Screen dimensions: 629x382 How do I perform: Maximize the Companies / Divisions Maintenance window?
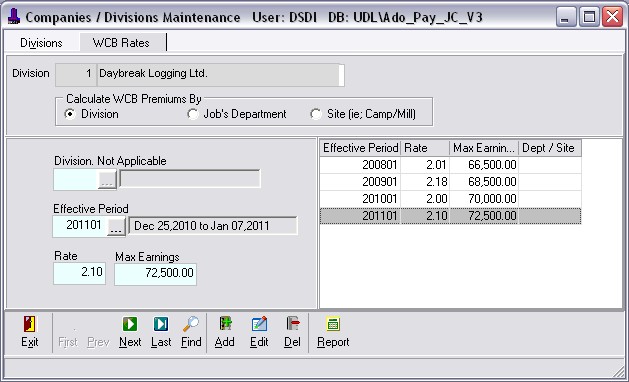589,17
